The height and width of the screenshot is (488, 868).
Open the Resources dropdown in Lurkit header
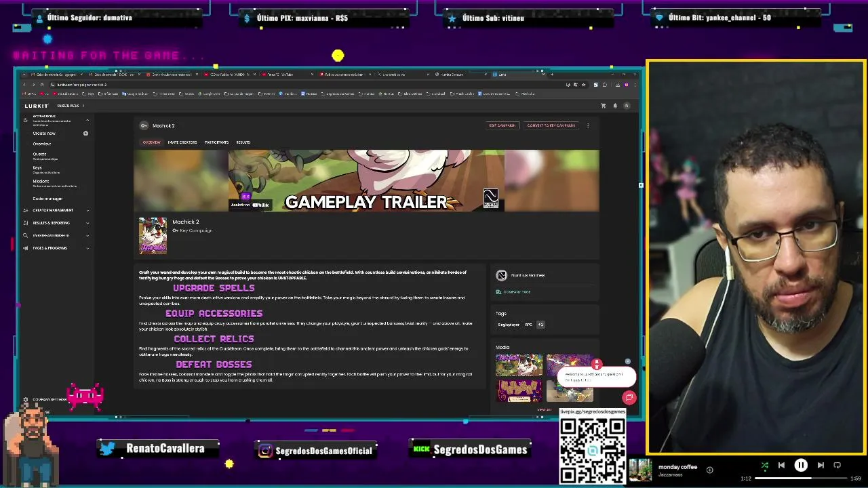pyautogui.click(x=71, y=106)
